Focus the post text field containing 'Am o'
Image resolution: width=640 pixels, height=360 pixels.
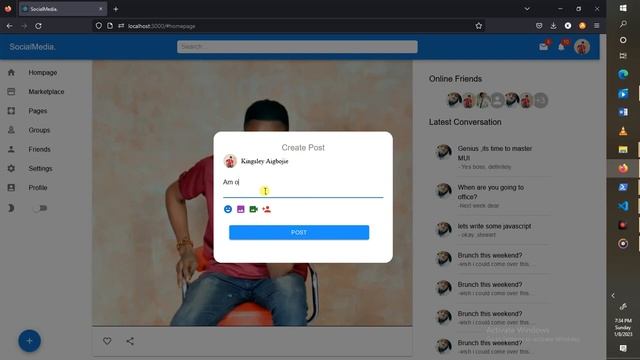[x=303, y=182]
